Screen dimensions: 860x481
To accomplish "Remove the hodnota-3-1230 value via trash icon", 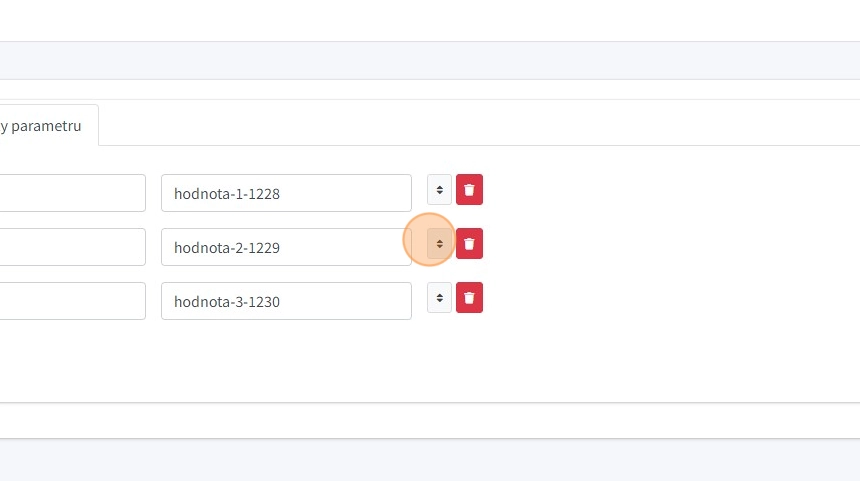I will (x=469, y=298).
